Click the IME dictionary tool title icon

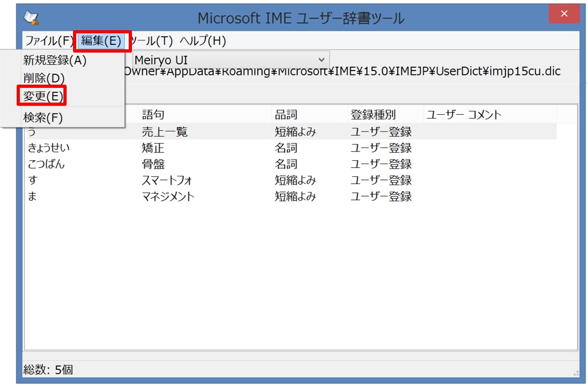[x=31, y=18]
